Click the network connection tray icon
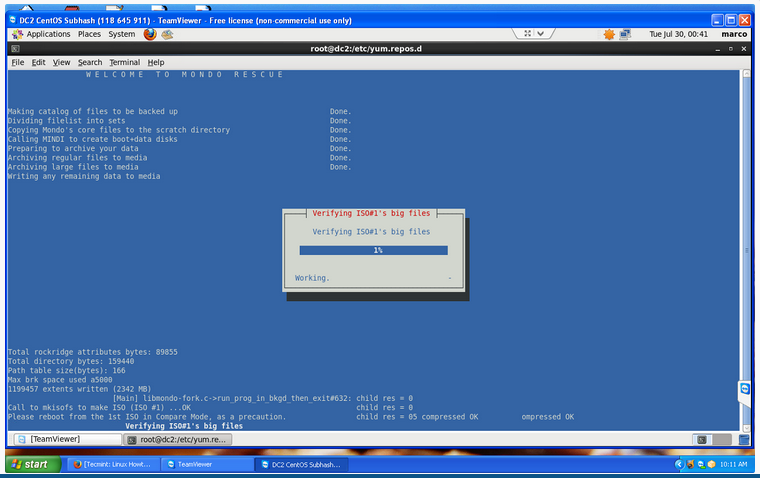This screenshot has width=760, height=478. click(625, 34)
